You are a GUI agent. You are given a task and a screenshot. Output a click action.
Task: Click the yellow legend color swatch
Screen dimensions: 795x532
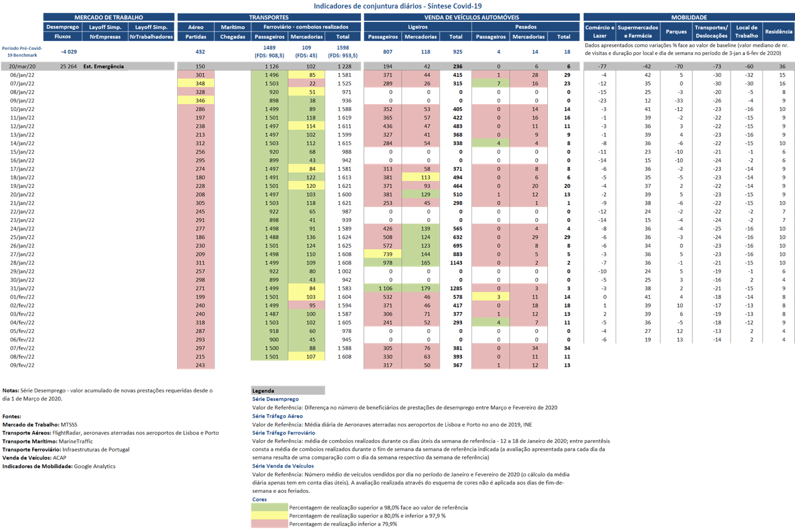click(269, 515)
